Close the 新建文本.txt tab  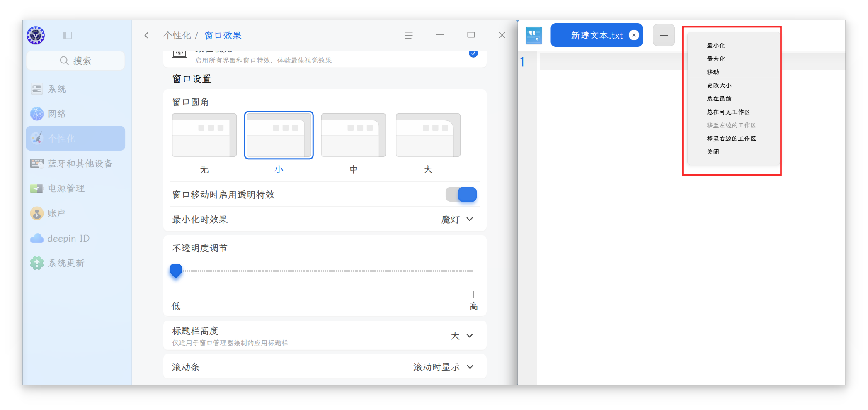[x=634, y=35]
